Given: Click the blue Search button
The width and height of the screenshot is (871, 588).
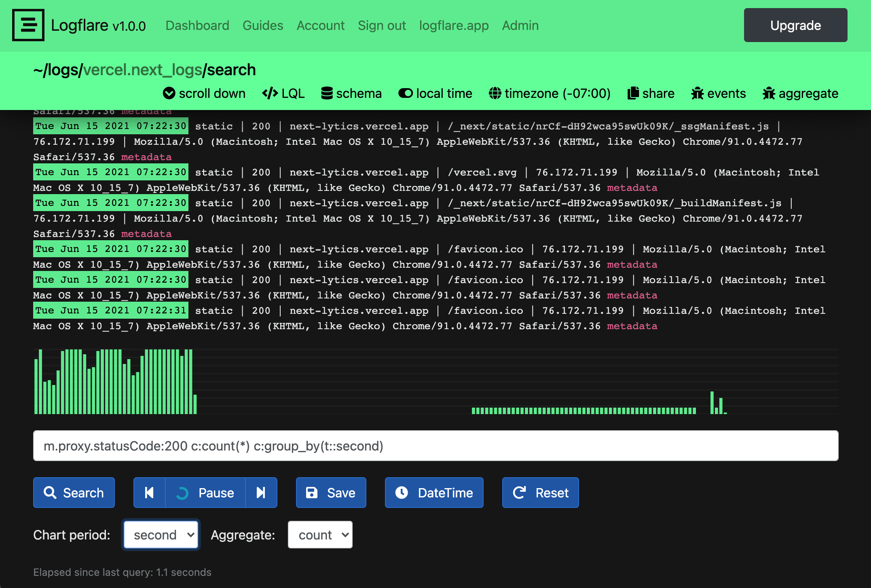Looking at the screenshot, I should pos(74,493).
